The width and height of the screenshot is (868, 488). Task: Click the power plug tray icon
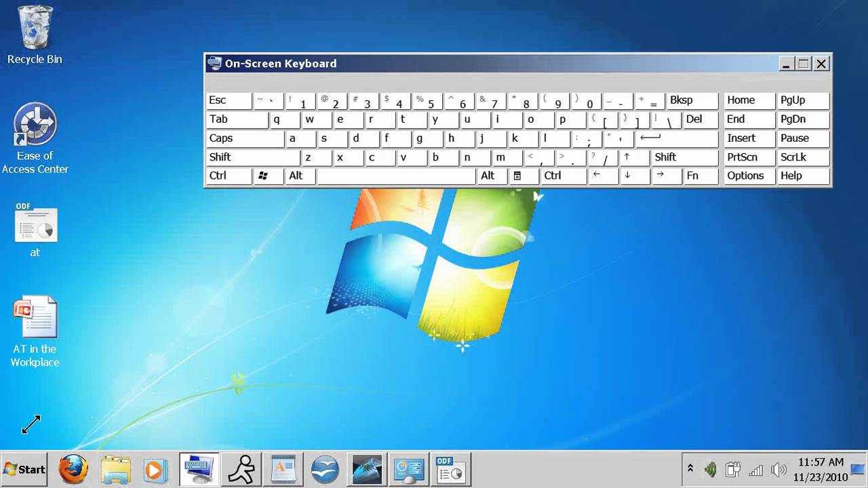coord(733,469)
